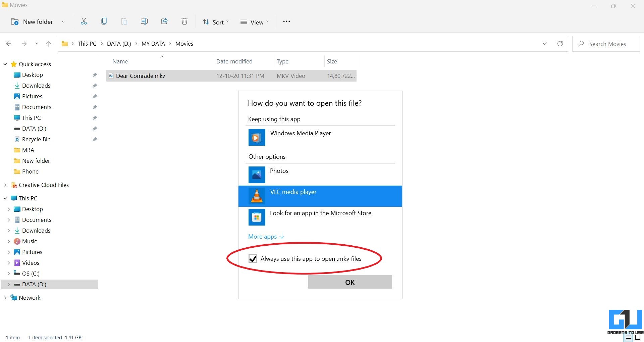The width and height of the screenshot is (644, 342).
Task: Click the Cut scissors icon in toolbar
Action: (84, 21)
